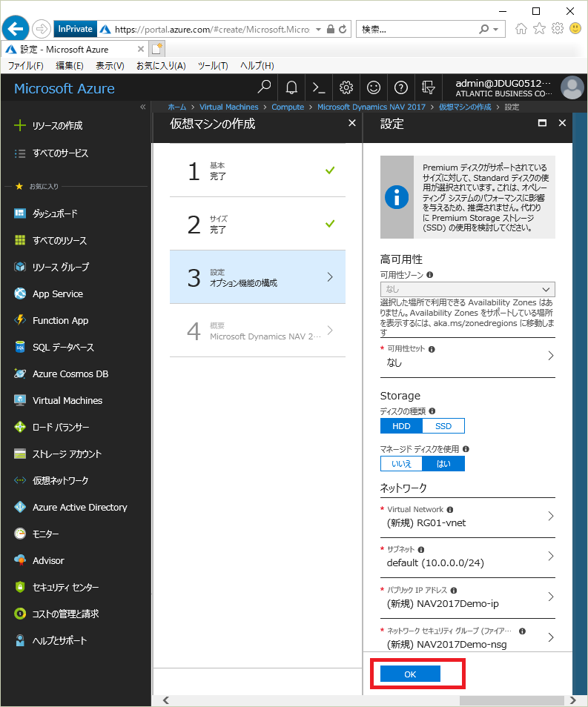Open a new browser tab
The width and height of the screenshot is (588, 707).
[x=157, y=49]
